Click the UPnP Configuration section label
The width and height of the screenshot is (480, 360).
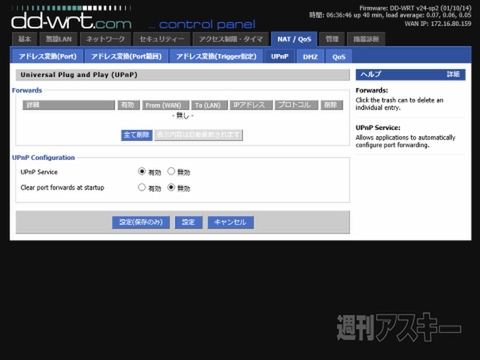(43, 158)
